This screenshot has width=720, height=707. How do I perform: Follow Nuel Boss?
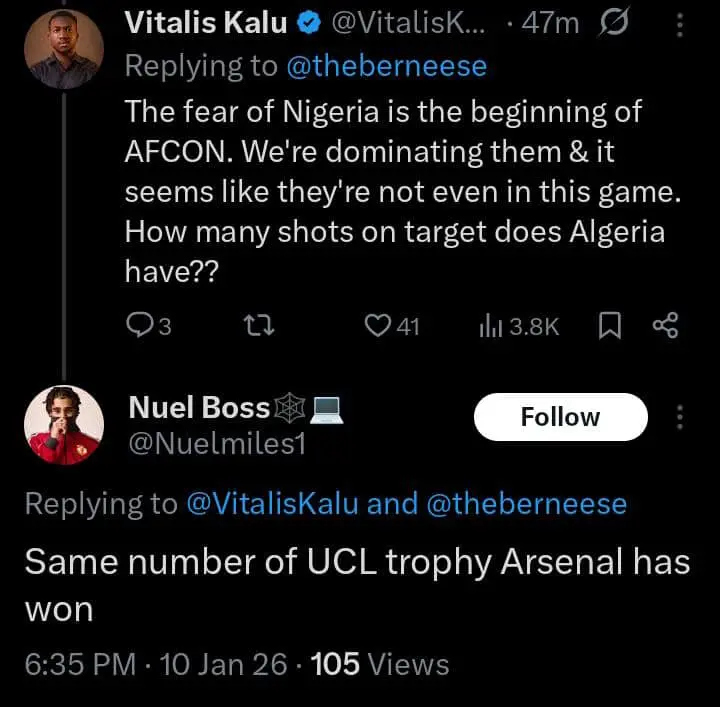pyautogui.click(x=560, y=417)
